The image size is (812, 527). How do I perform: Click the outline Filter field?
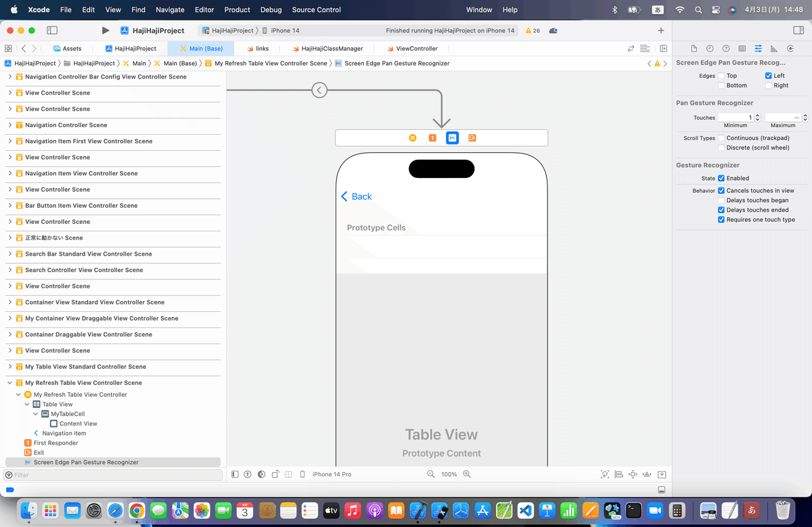pyautogui.click(x=112, y=475)
